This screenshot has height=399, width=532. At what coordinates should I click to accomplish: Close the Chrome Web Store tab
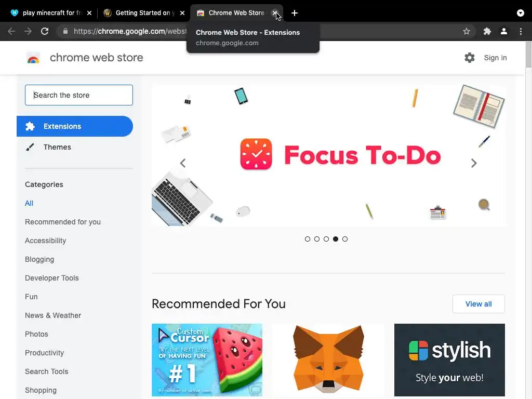275,13
